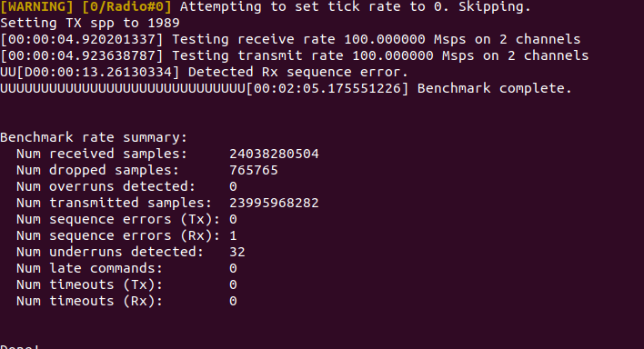The width and height of the screenshot is (644, 349).
Task: Click the [D00:00:13.26130334] timestamp
Action: [x=98, y=73]
